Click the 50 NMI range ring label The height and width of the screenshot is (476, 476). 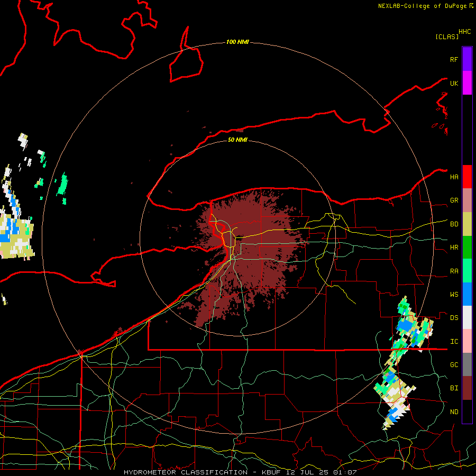(237, 140)
